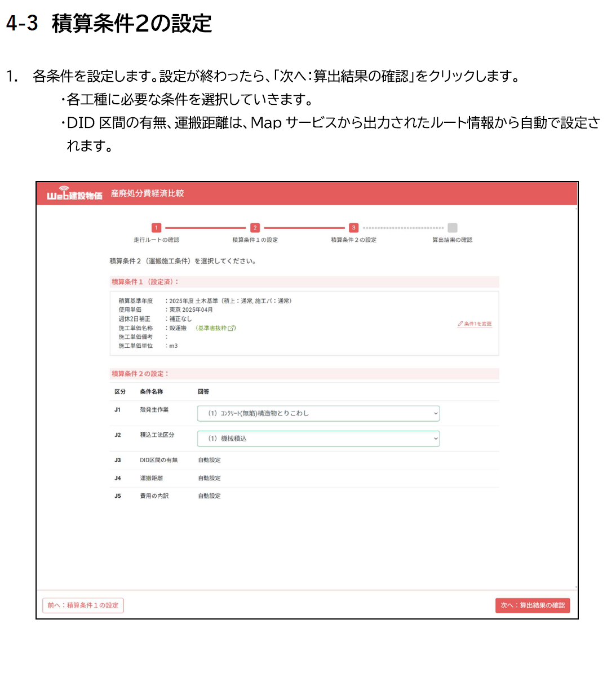Open the J2 積込工法区分 dropdown

click(x=318, y=439)
